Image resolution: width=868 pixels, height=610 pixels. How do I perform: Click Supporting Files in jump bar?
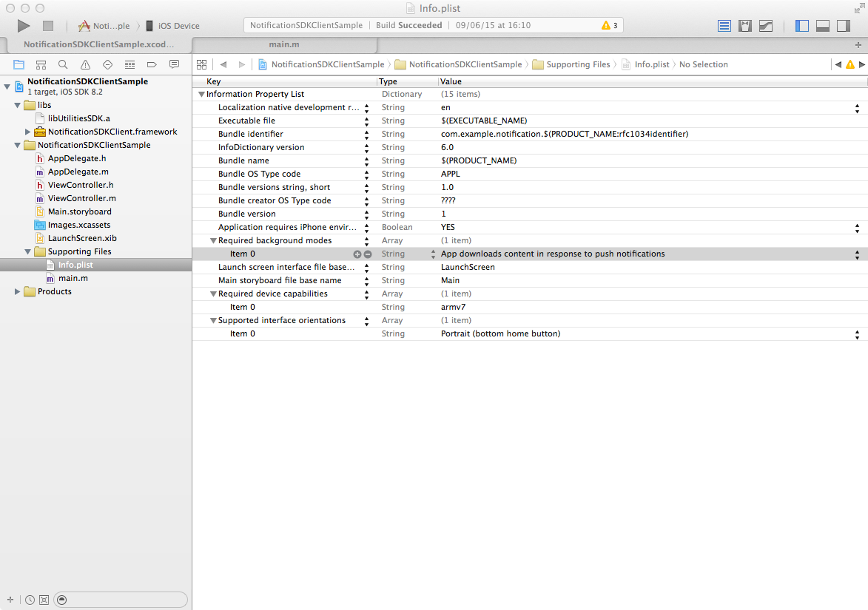tap(571, 65)
